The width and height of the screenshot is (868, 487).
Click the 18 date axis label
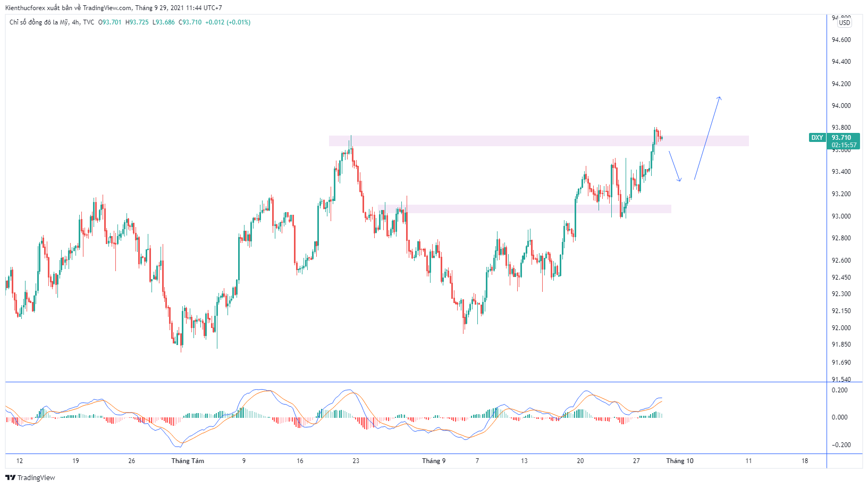805,461
